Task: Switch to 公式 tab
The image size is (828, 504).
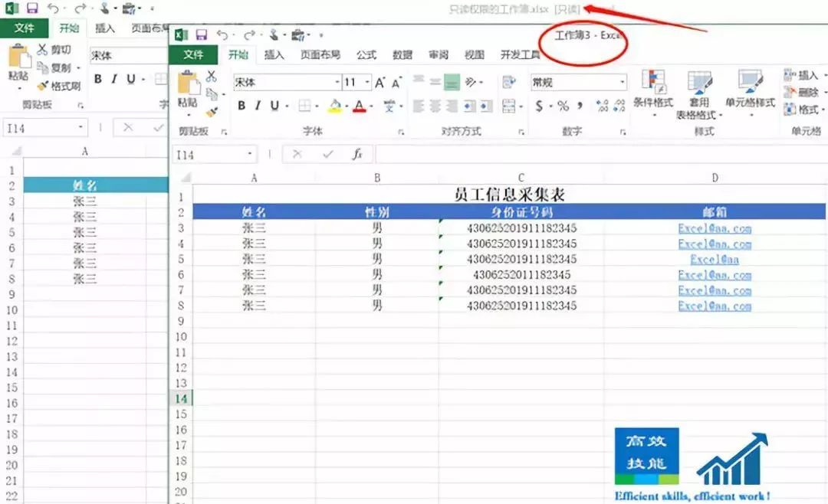Action: tap(366, 55)
